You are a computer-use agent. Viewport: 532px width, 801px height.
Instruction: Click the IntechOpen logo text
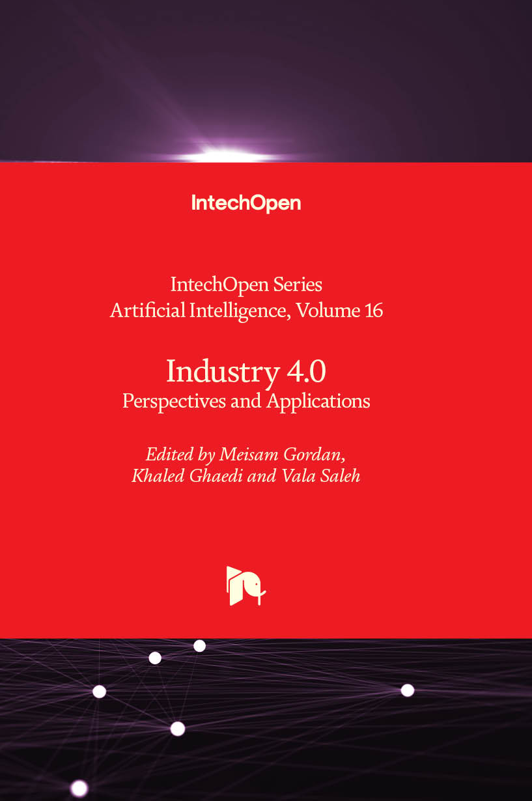(246, 203)
